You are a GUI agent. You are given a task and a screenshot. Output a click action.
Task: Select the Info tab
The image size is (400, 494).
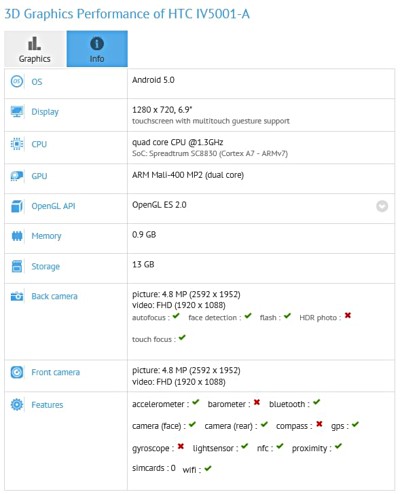97,49
